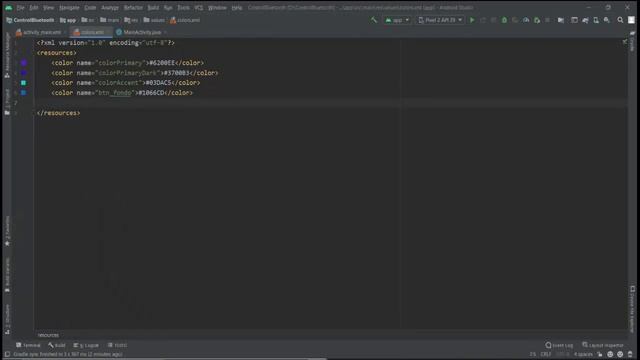Click the user avatar icon in the toolbar
Image resolution: width=640 pixels, height=360 pixels.
[x=631, y=20]
